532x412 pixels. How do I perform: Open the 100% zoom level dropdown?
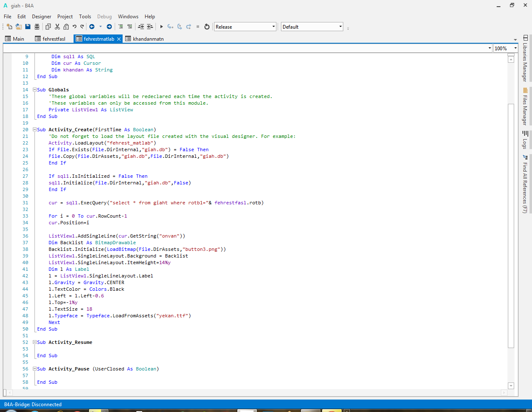pyautogui.click(x=505, y=48)
